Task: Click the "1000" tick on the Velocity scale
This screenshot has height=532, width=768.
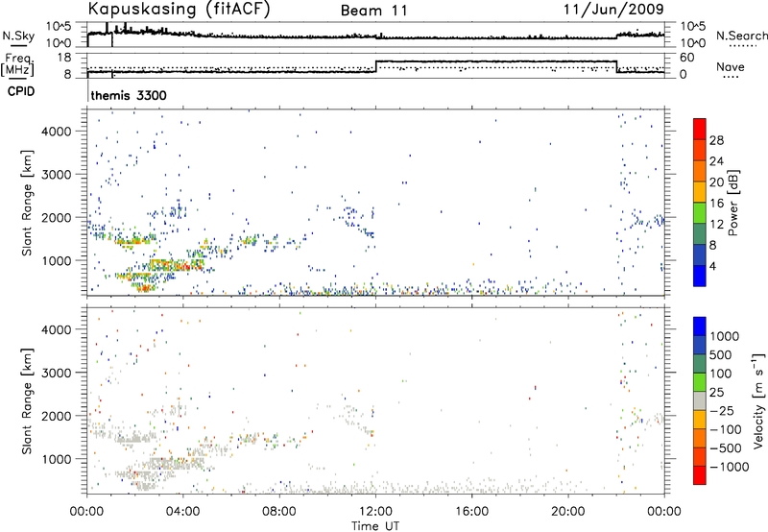Action: (x=725, y=336)
